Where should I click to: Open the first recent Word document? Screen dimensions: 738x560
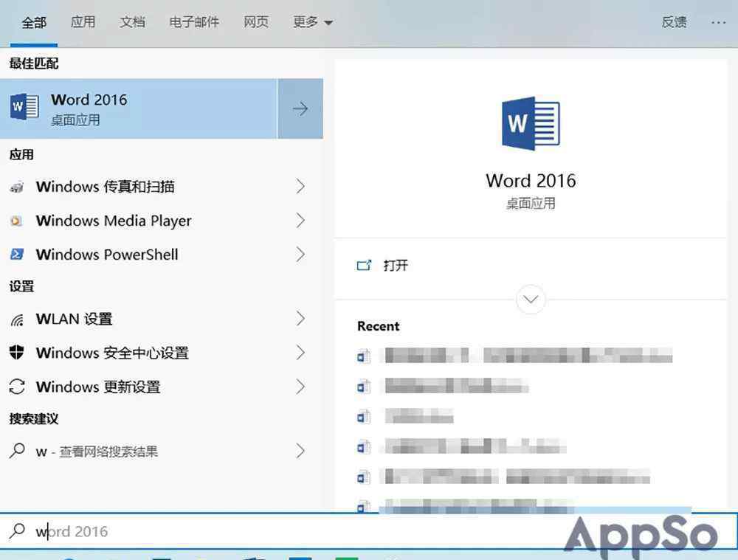514,356
